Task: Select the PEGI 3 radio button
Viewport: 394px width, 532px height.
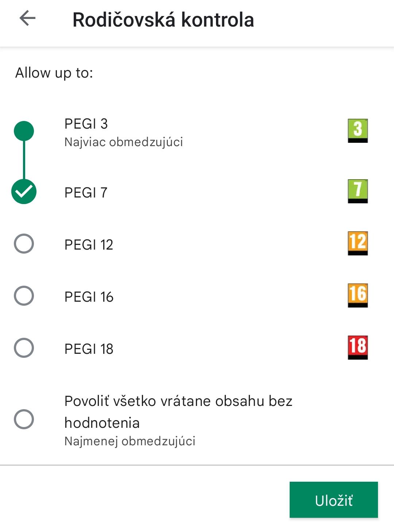Action: [x=24, y=131]
